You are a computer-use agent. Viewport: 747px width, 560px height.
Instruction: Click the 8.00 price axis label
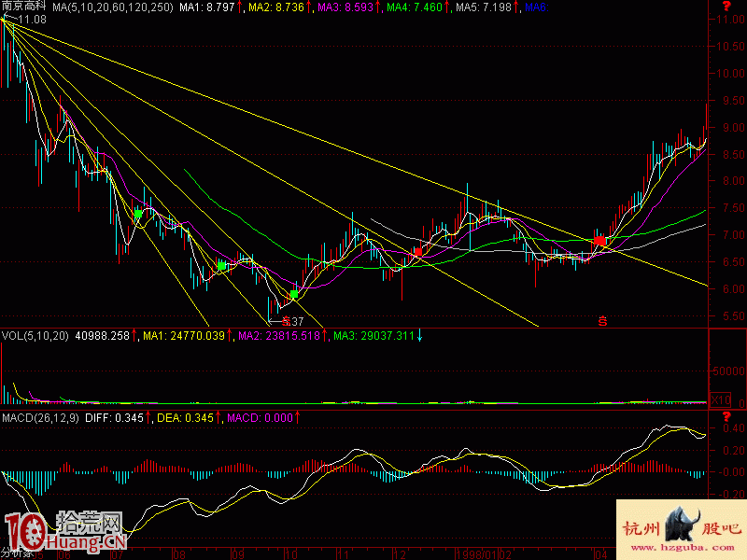734,181
